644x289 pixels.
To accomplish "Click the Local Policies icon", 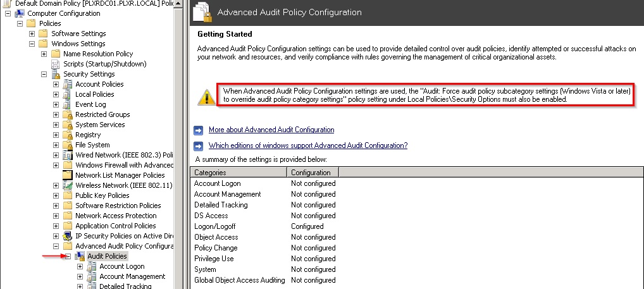I will [67, 94].
